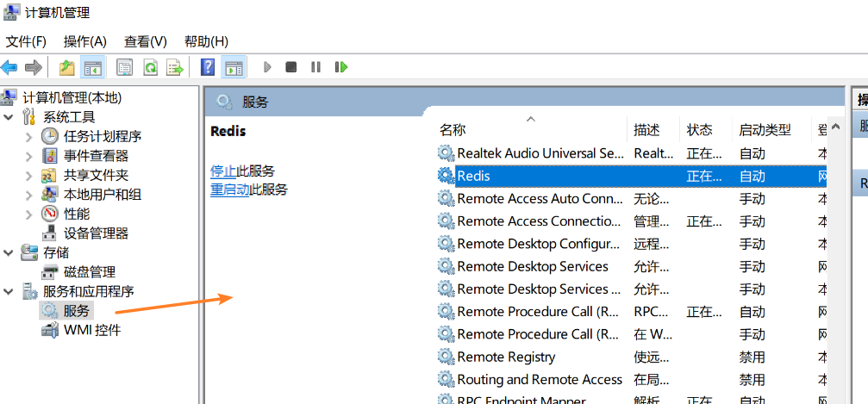Open the 帮助(H) menu
Viewport: 868px width, 404px height.
tap(206, 41)
